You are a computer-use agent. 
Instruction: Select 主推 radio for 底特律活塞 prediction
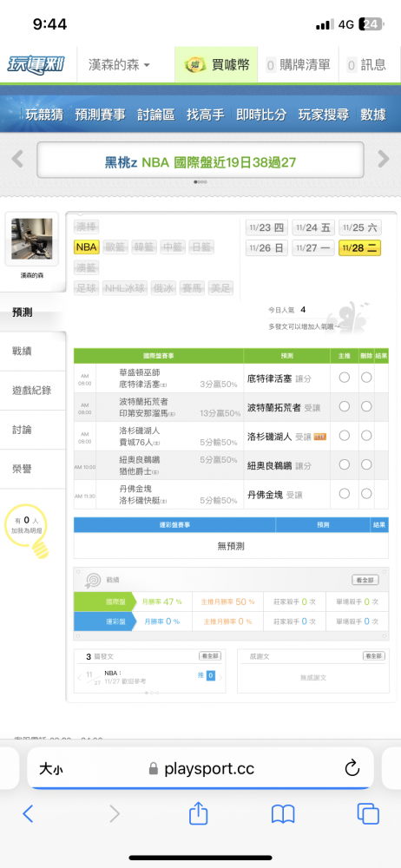(345, 378)
